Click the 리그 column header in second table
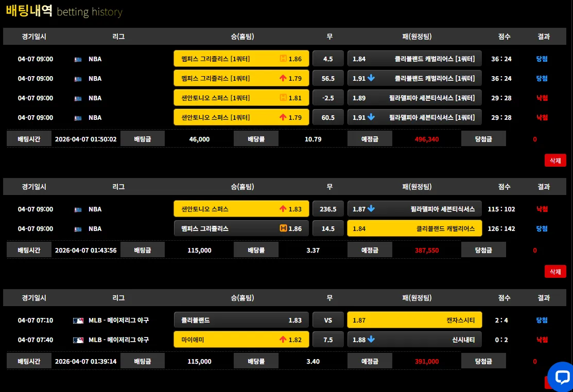The width and height of the screenshot is (573, 392). tap(118, 187)
